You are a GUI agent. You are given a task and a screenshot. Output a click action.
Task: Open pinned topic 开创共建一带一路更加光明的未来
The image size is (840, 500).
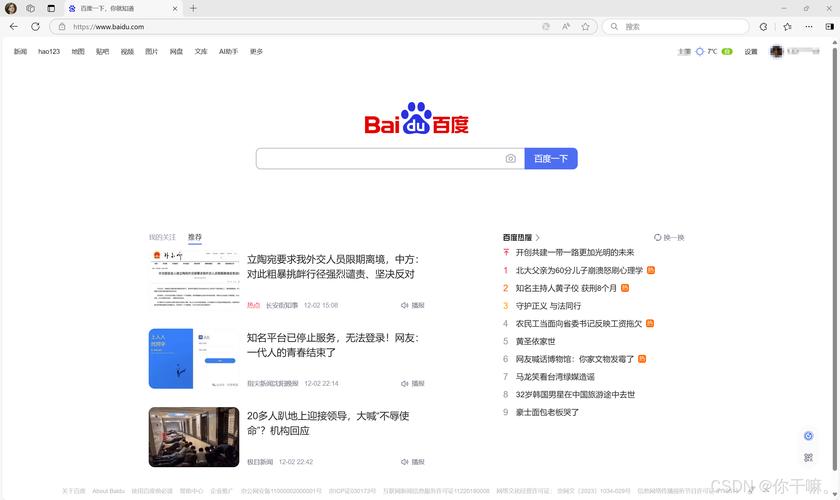pos(575,252)
